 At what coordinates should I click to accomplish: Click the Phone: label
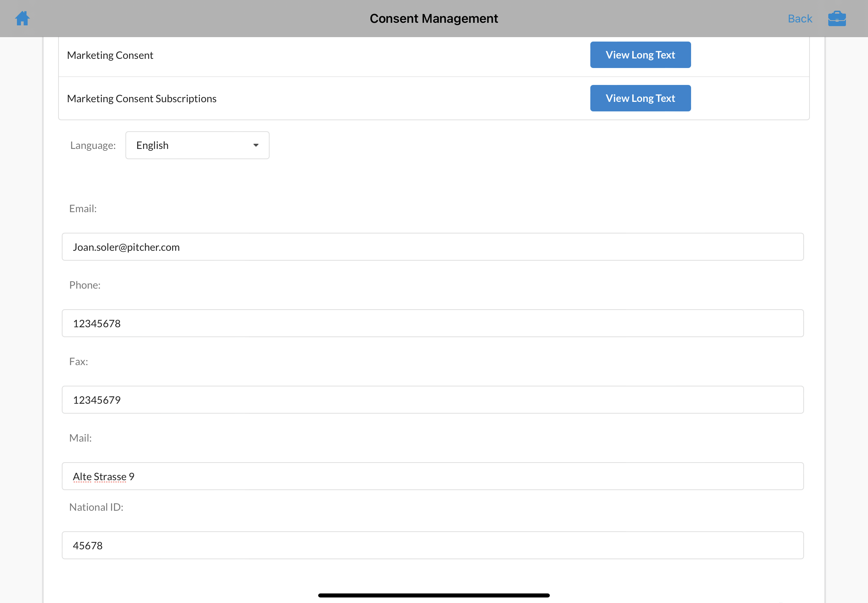pyautogui.click(x=85, y=285)
